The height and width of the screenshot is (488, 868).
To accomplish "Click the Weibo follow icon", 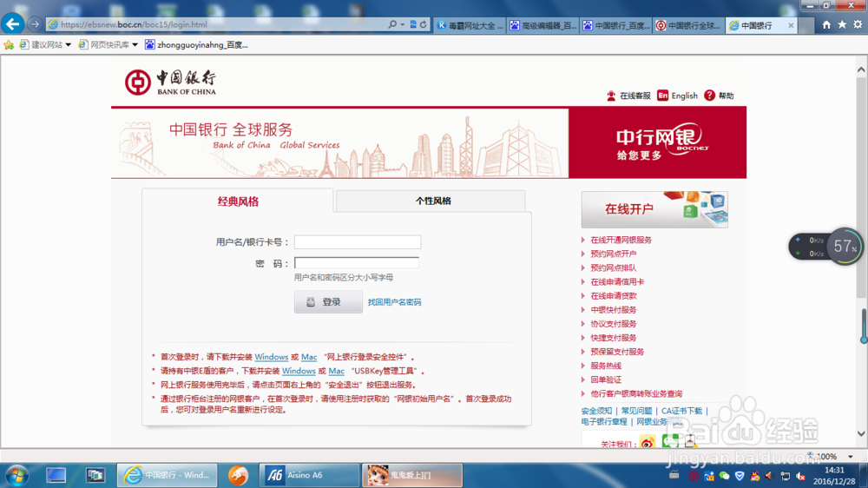I will point(648,442).
